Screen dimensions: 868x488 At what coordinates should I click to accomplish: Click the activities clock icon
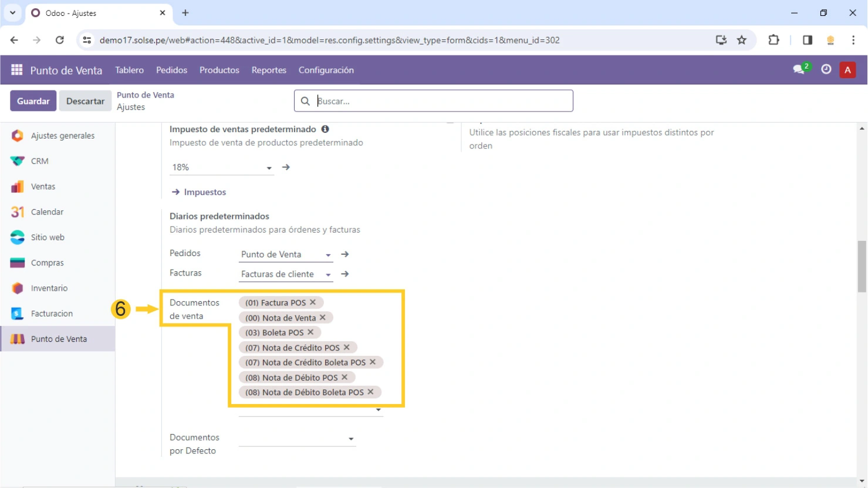tap(826, 69)
